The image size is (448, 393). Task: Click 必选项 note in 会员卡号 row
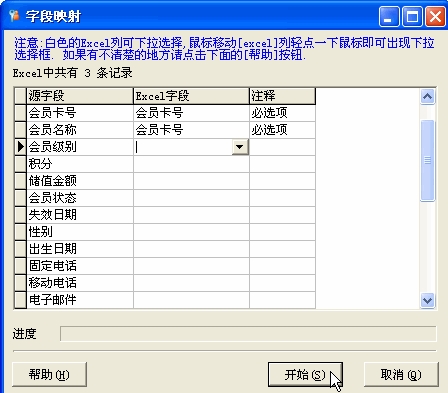point(282,113)
